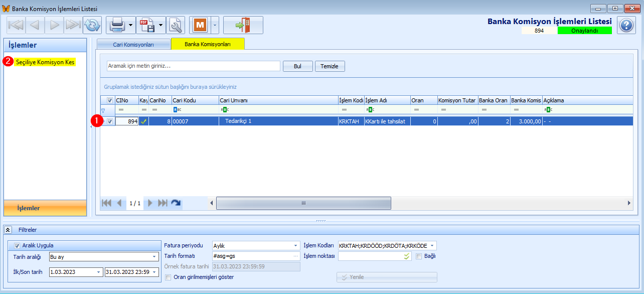The height and width of the screenshot is (294, 644).
Task: Open the Tarih aralığı dropdown
Action: [154, 257]
